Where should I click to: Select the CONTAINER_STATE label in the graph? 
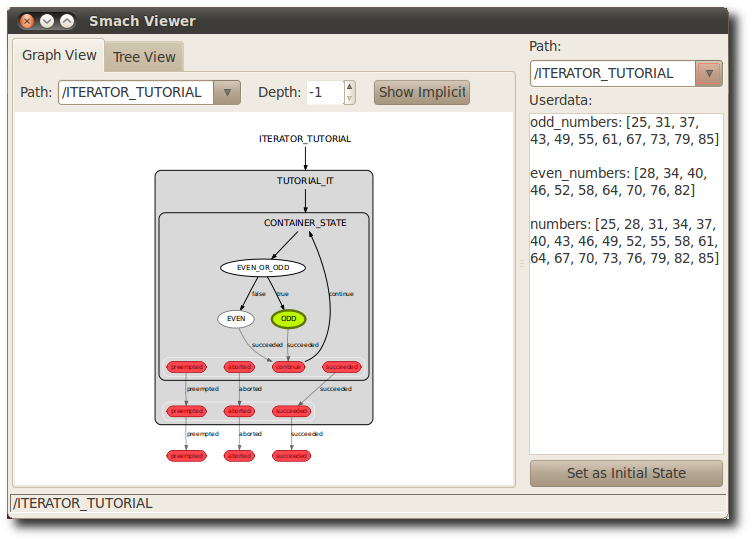305,223
